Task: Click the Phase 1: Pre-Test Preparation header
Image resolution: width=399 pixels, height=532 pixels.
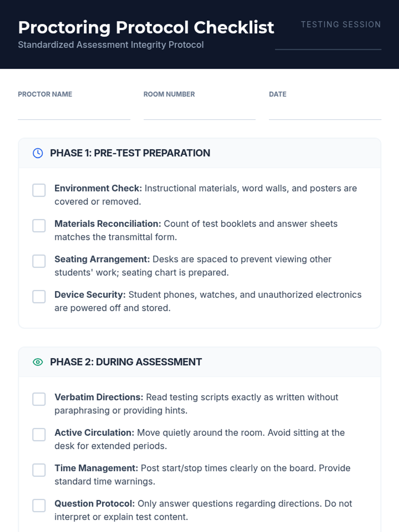Action: coord(130,153)
